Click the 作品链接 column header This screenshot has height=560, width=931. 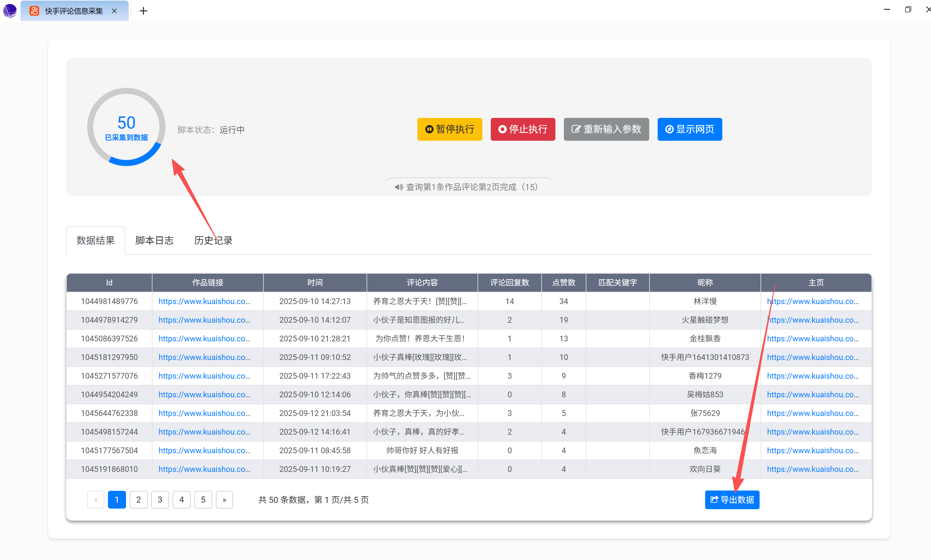pyautogui.click(x=207, y=283)
